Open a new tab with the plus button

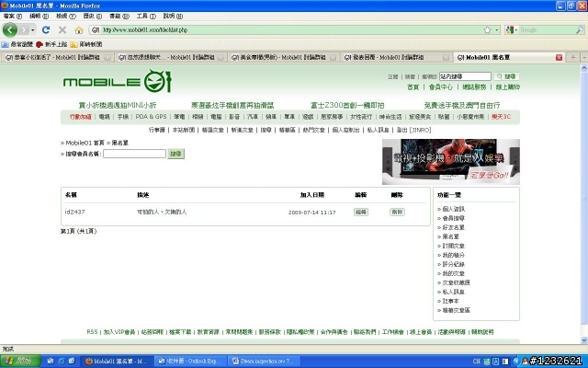573,57
